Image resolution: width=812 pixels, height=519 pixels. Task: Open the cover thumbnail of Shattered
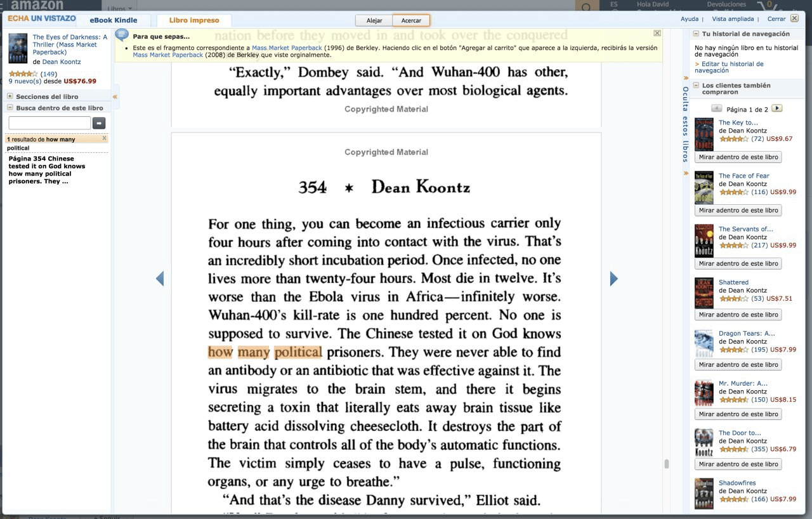[x=704, y=293]
